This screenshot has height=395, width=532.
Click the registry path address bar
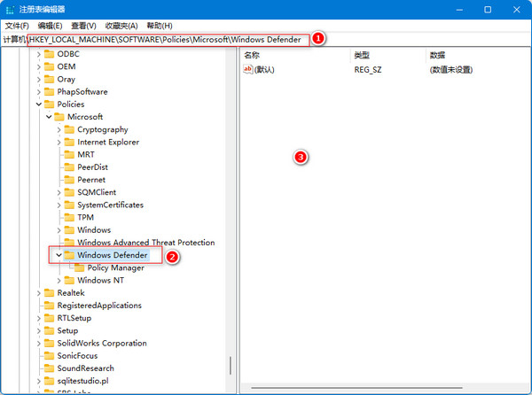[x=266, y=40]
